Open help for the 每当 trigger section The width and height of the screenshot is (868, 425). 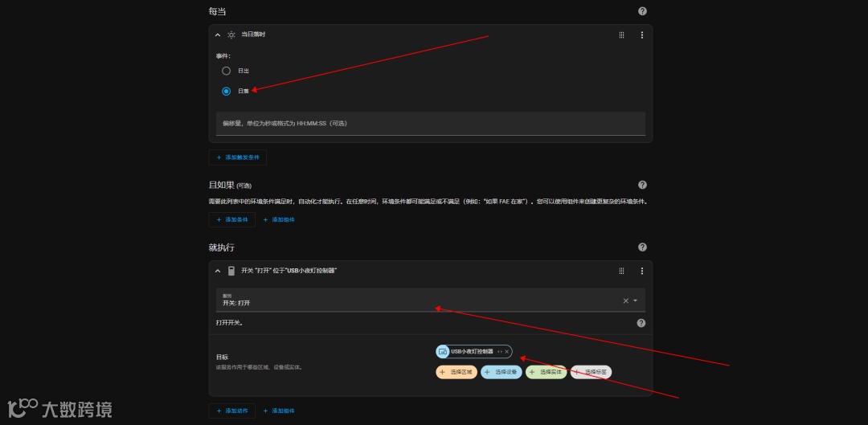click(x=642, y=11)
